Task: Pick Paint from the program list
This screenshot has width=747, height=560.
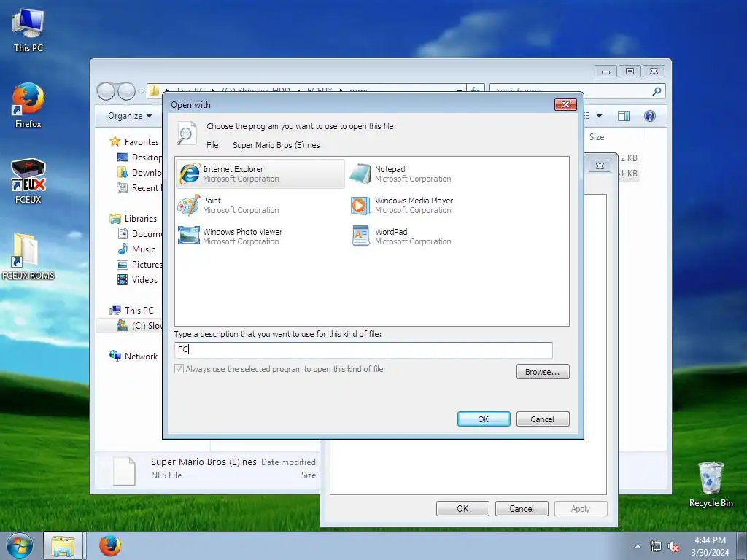Action: pos(228,205)
